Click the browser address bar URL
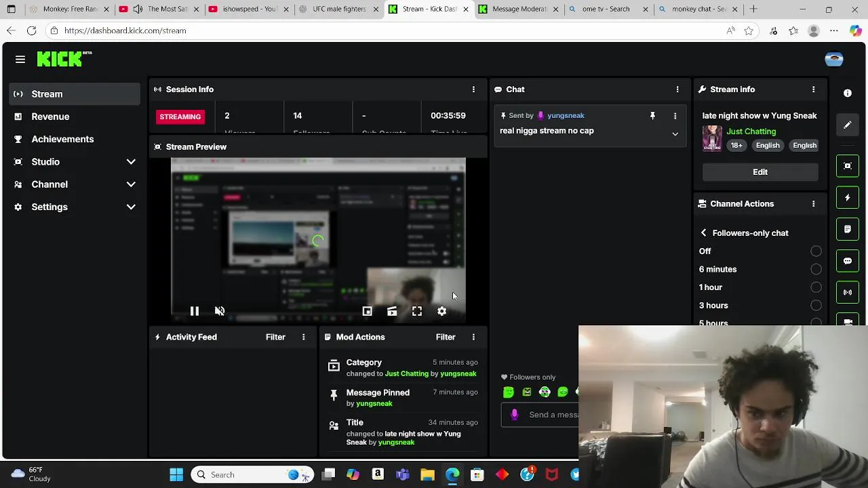 [x=125, y=30]
